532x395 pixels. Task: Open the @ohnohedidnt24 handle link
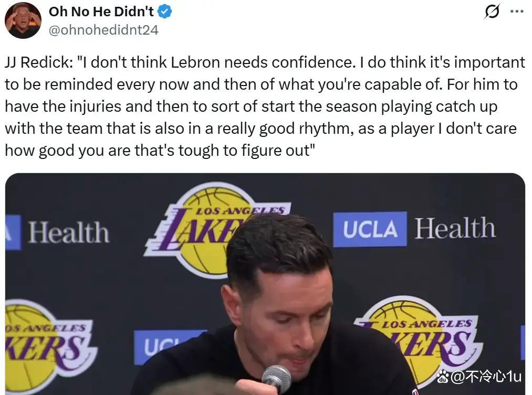[103, 30]
